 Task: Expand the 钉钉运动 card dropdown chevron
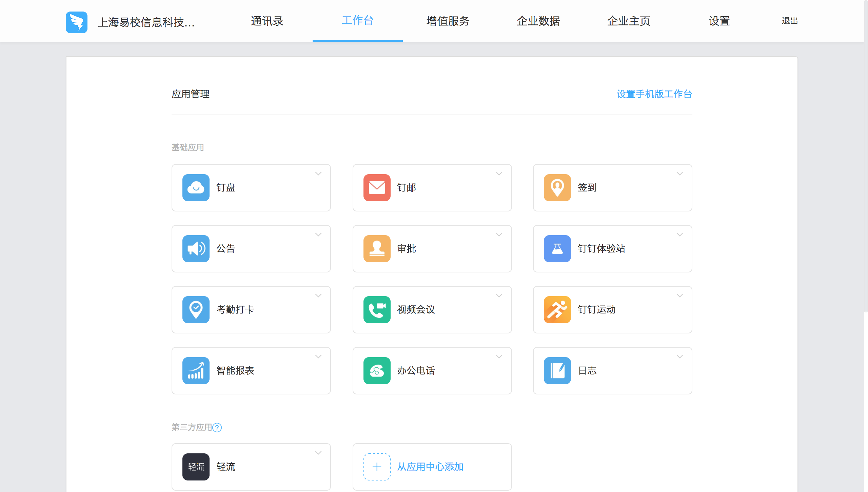pyautogui.click(x=680, y=296)
